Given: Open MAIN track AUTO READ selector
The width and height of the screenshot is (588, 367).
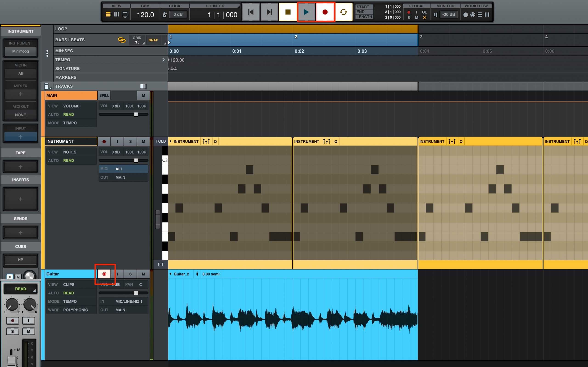Looking at the screenshot, I should 71,115.
